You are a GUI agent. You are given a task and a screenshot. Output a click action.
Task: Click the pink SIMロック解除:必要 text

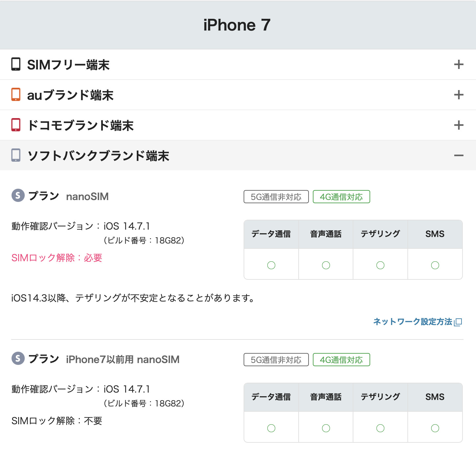tap(57, 258)
